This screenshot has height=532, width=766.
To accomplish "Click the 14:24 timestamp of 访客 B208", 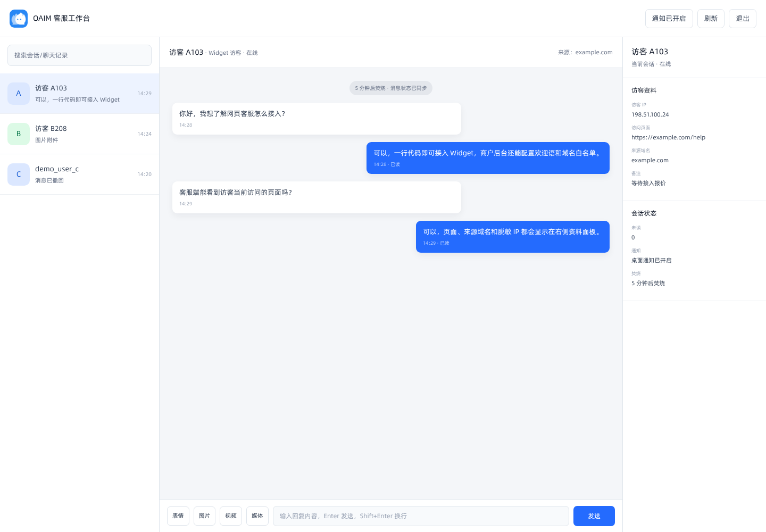I will click(144, 134).
